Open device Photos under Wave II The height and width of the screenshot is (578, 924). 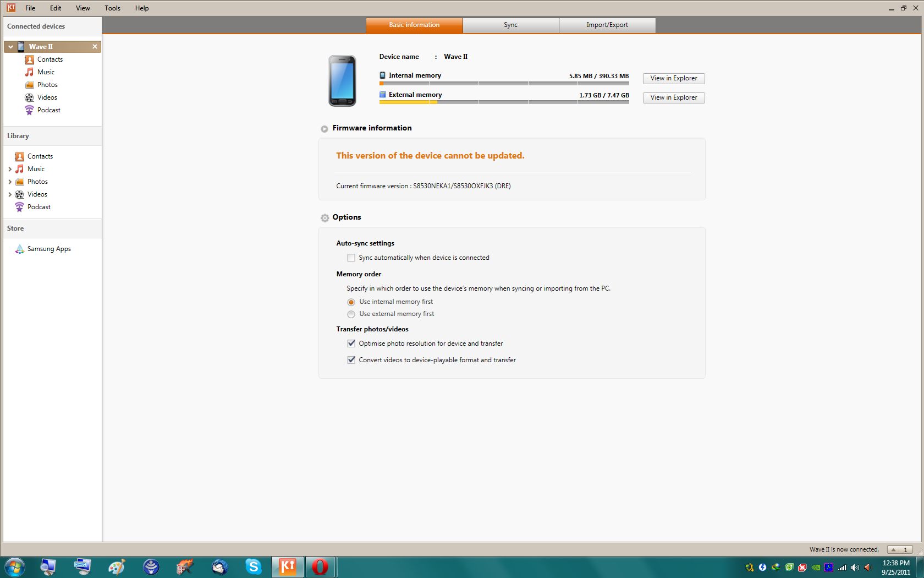47,85
